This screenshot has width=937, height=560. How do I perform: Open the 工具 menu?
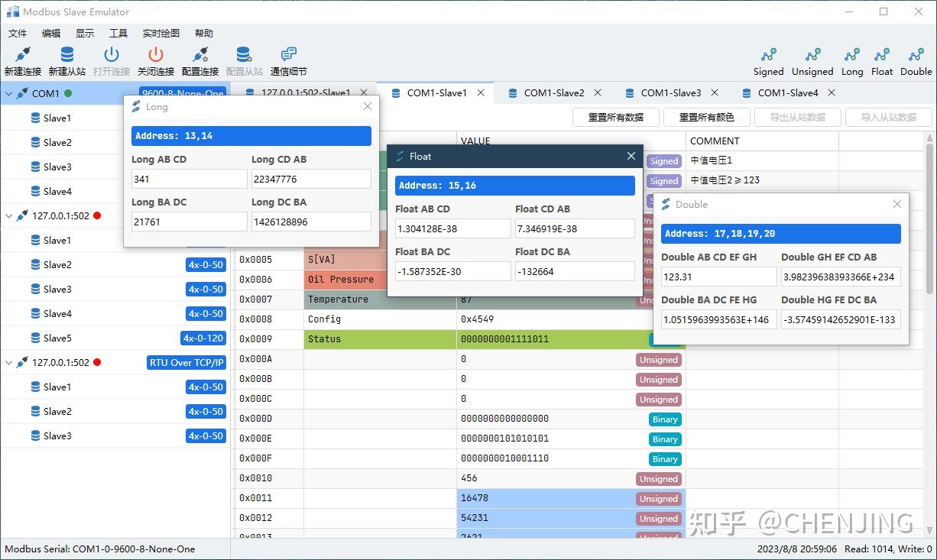[x=118, y=33]
